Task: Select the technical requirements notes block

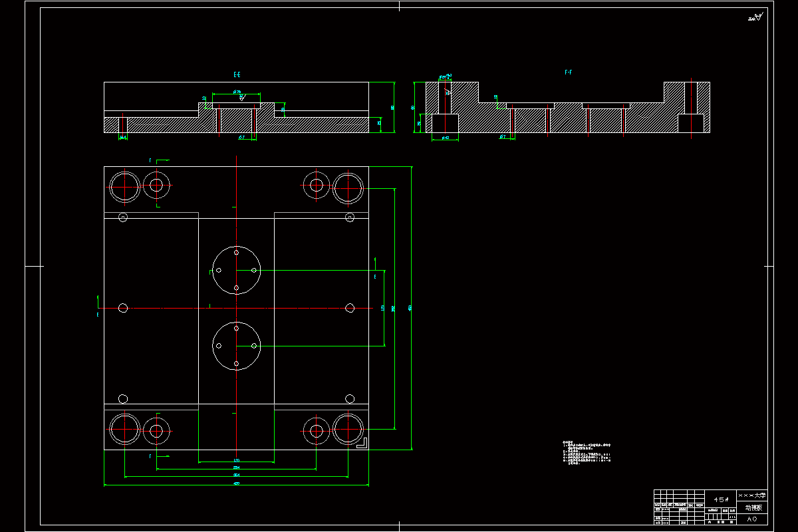Action: tap(587, 452)
